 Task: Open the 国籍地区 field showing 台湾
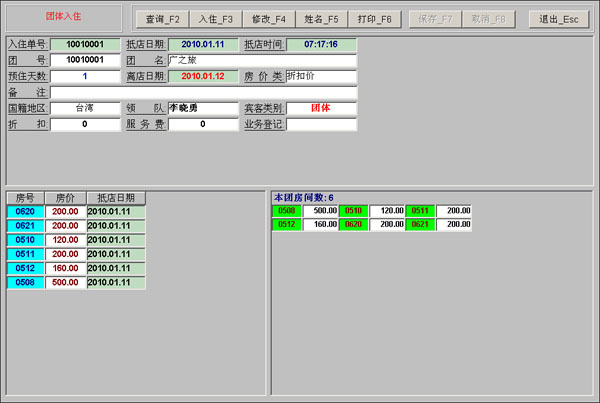point(85,108)
